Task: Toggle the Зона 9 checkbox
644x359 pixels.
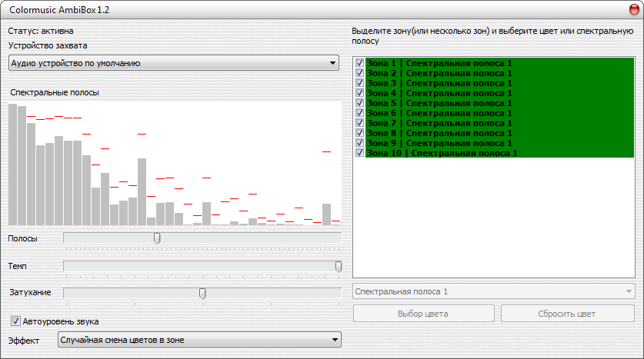Action: tap(360, 143)
